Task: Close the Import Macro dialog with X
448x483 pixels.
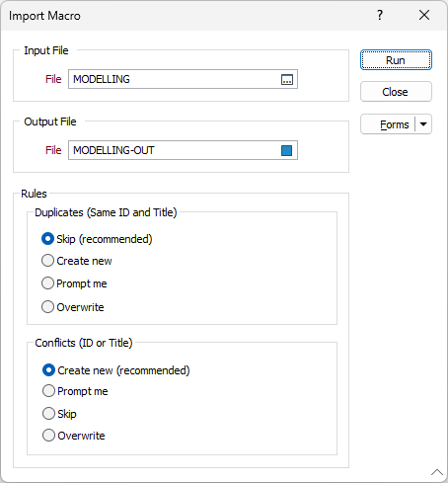Action: (x=424, y=15)
